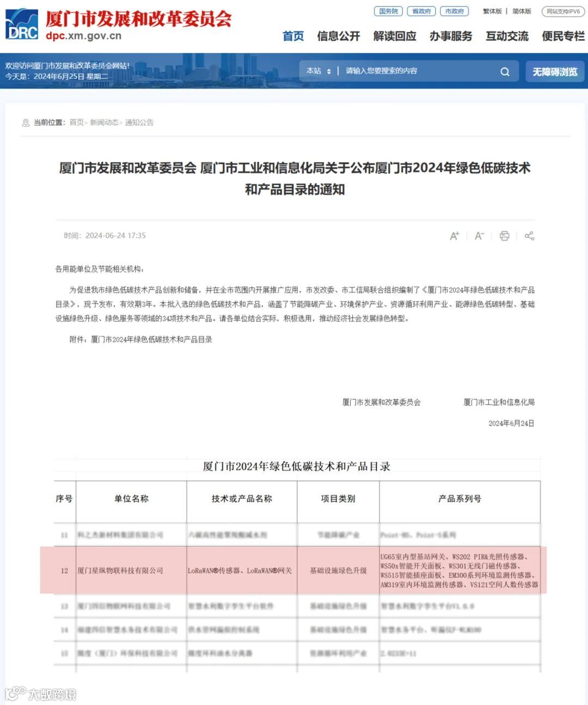Click the 省政府 link button
588x705 pixels.
click(x=421, y=11)
